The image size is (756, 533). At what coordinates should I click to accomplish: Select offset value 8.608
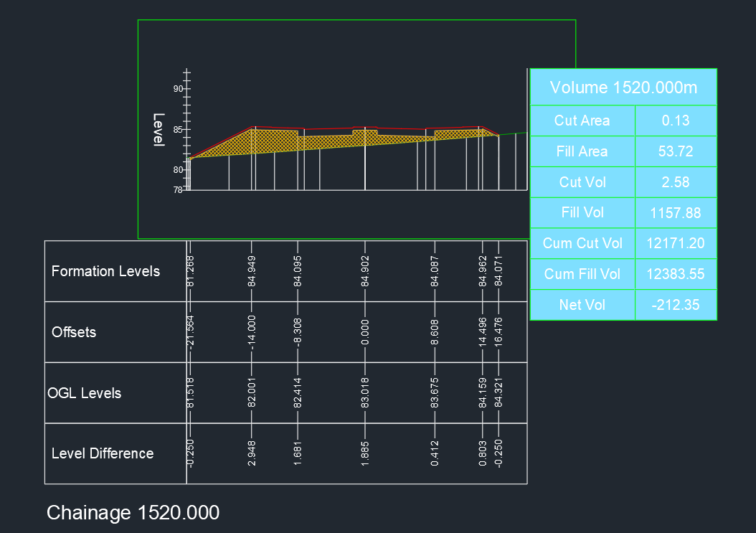pos(435,332)
